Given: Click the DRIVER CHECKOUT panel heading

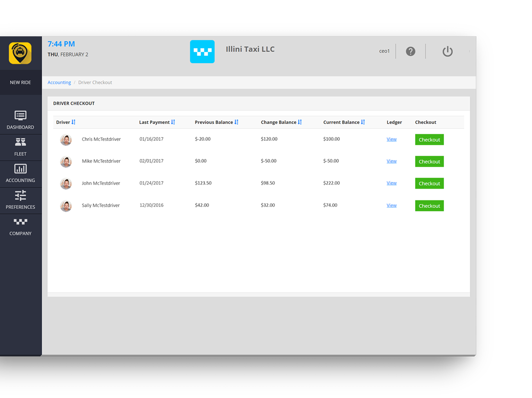Looking at the screenshot, I should coord(74,103).
